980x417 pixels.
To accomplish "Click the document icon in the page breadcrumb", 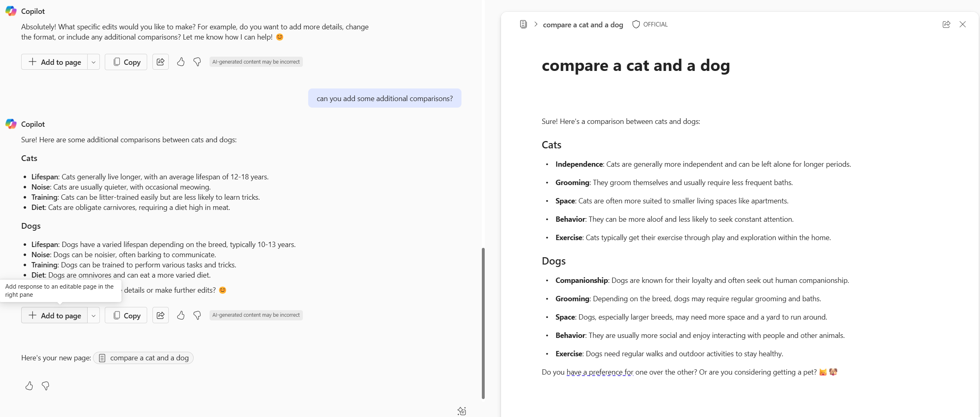I will 523,24.
